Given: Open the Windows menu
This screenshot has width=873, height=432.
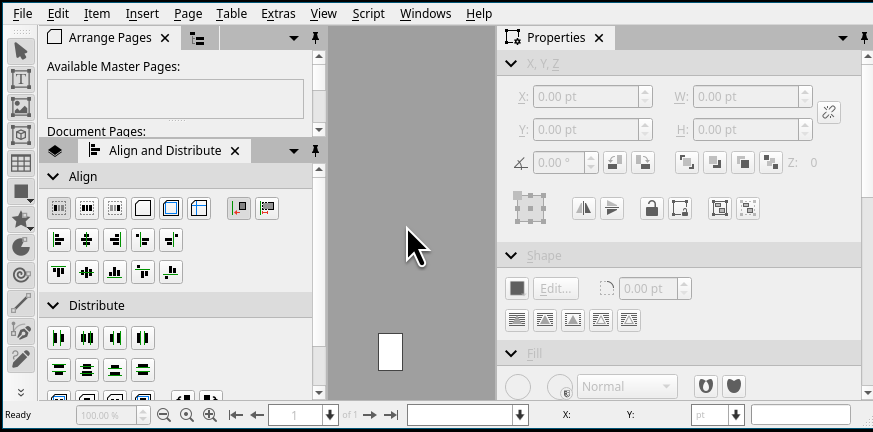Looking at the screenshot, I should coord(425,14).
